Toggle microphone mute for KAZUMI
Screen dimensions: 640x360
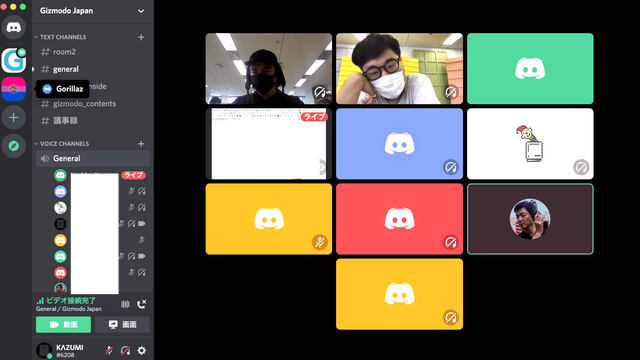[x=109, y=350]
